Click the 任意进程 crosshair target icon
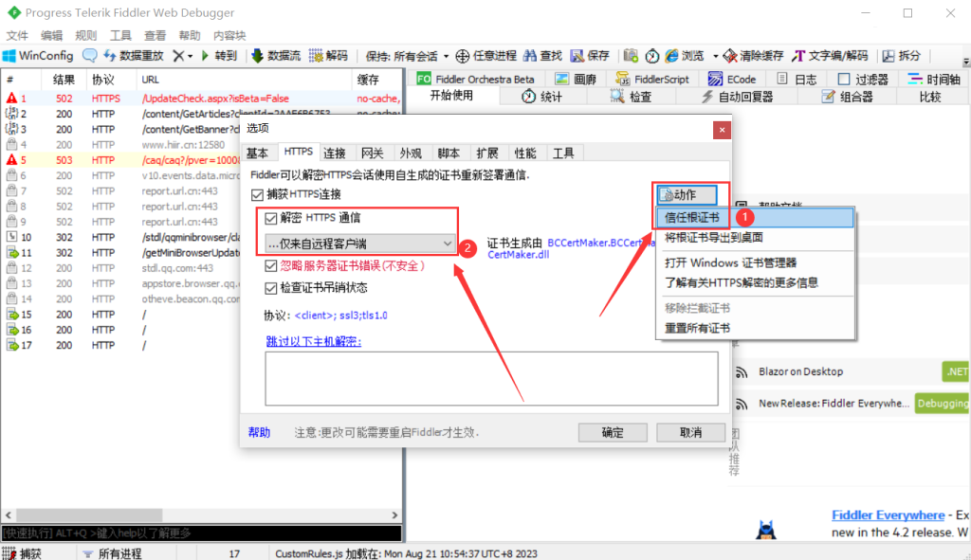This screenshot has width=971, height=560. (463, 56)
